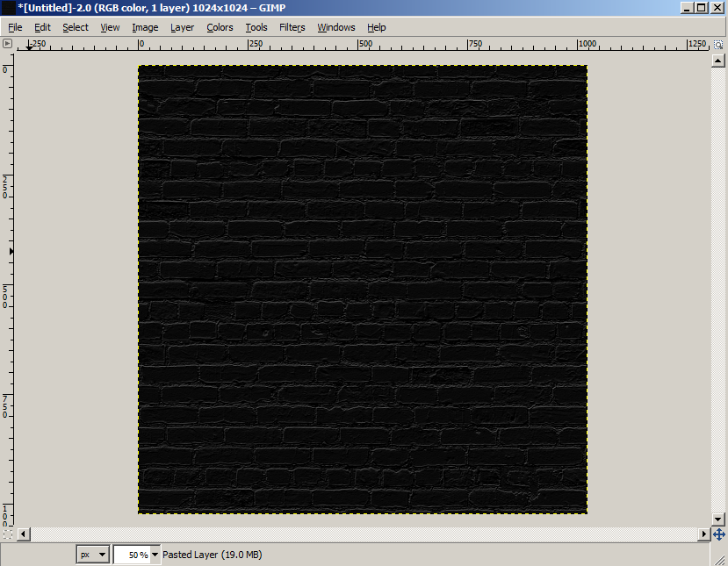Image resolution: width=728 pixels, height=566 pixels.
Task: Open the View menu
Action: pos(110,27)
